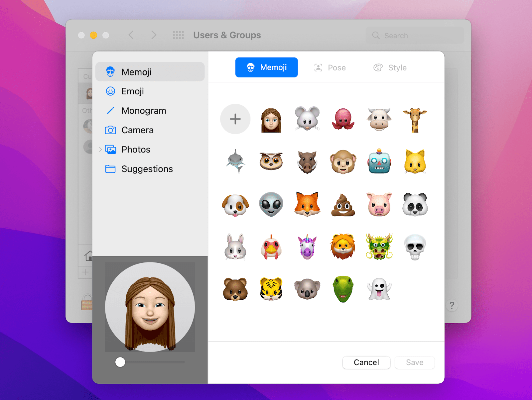Click the Login Options house icon

click(89, 255)
